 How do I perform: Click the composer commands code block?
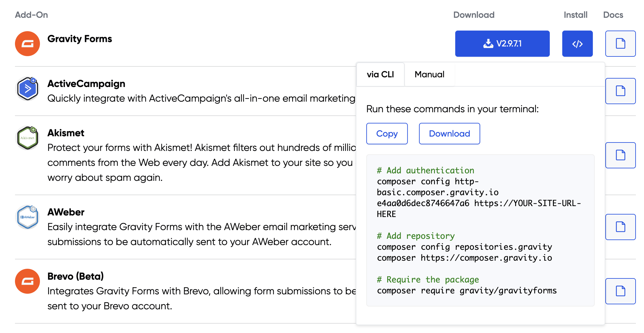480,230
